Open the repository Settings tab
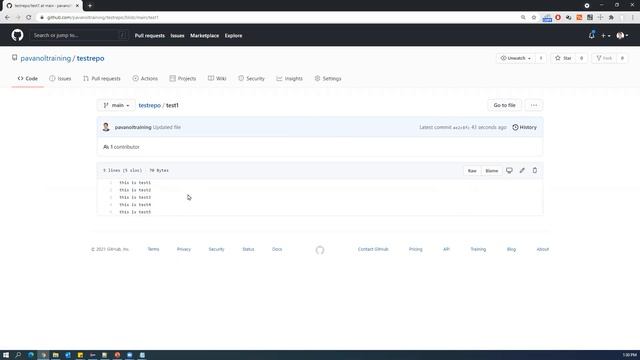The image size is (640, 360). pyautogui.click(x=328, y=78)
